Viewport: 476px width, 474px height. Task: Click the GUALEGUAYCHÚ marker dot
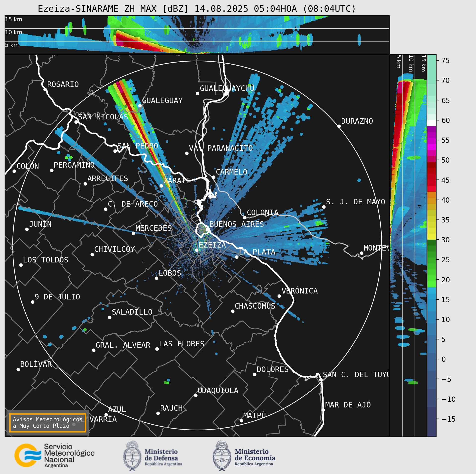[197, 93]
